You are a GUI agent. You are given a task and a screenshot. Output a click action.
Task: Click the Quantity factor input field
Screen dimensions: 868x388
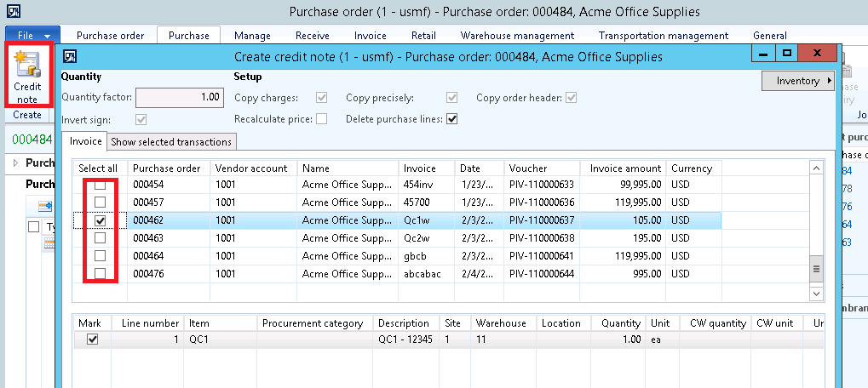pos(180,97)
